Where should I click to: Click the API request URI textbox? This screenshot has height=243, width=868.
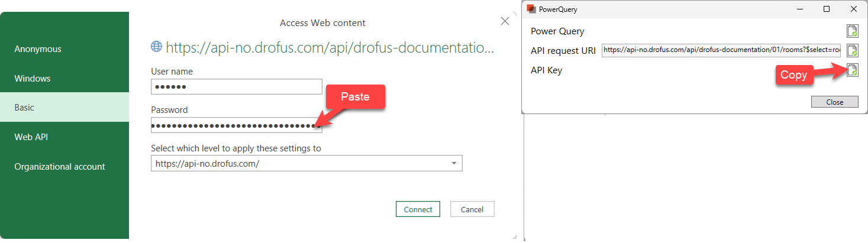coord(721,50)
